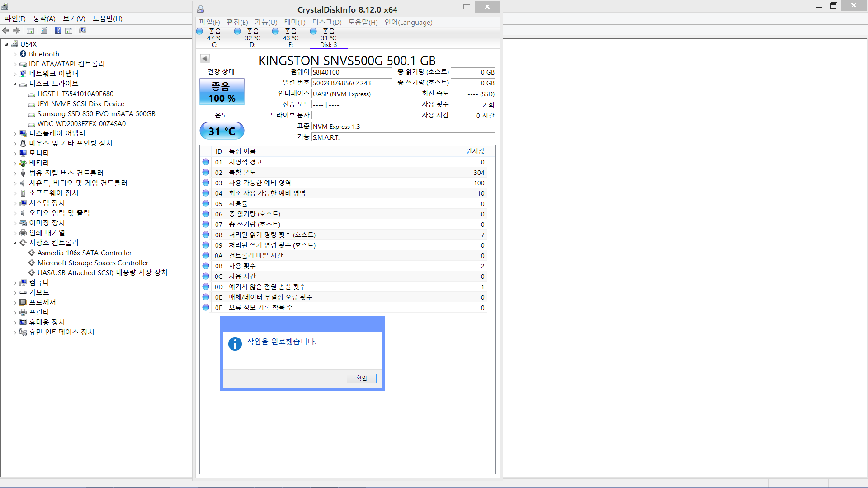Expand the IDE ATA/ATAPI 컨트롤러 node

(15, 64)
